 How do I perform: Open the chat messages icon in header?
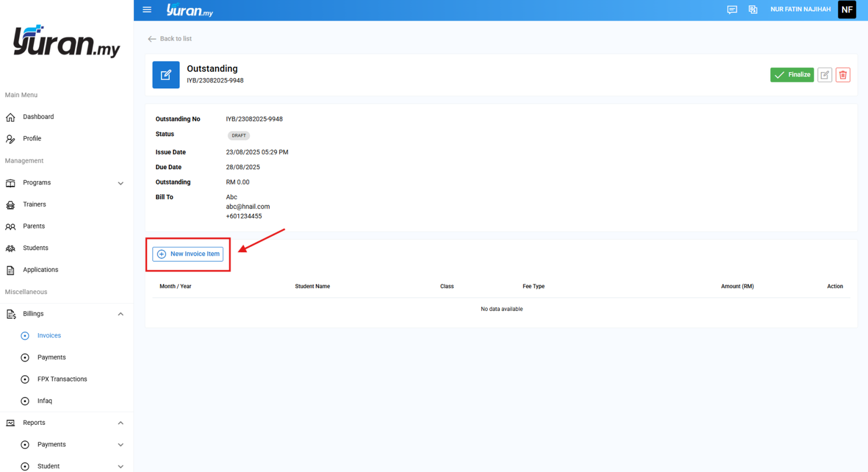(732, 10)
